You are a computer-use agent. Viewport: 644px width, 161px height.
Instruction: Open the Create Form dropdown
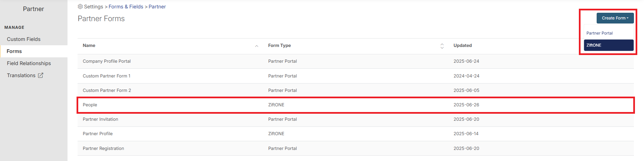click(x=615, y=18)
